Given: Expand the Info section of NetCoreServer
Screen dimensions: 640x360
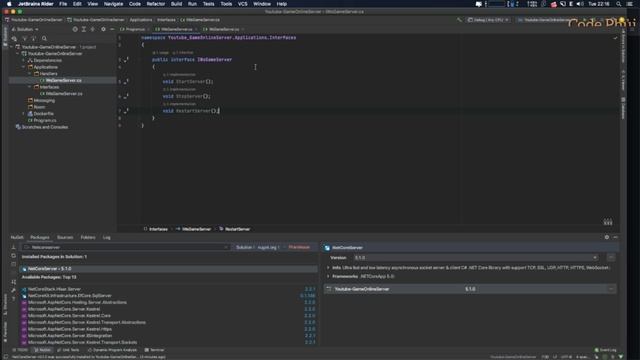Looking at the screenshot, I should (x=328, y=268).
